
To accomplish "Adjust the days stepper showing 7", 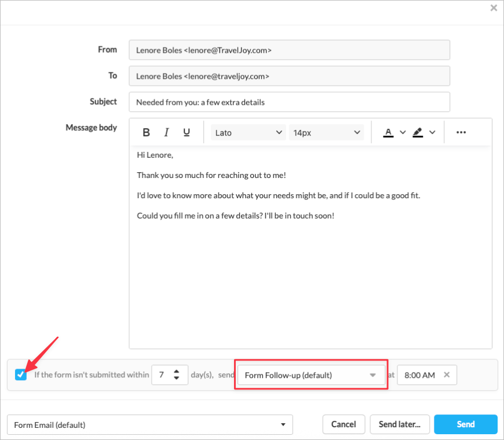I will coord(176,375).
